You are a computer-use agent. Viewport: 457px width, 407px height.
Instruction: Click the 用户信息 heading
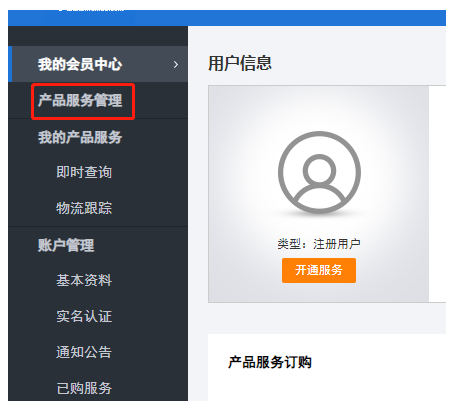(240, 63)
